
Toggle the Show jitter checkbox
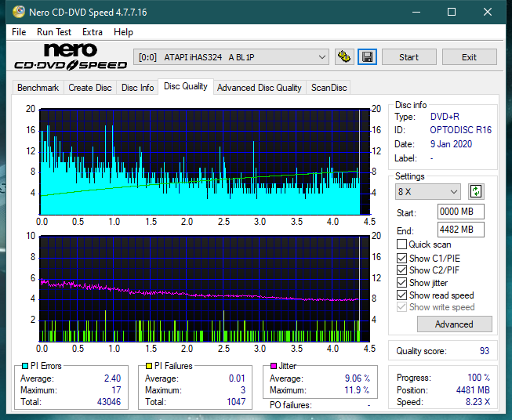click(x=402, y=283)
